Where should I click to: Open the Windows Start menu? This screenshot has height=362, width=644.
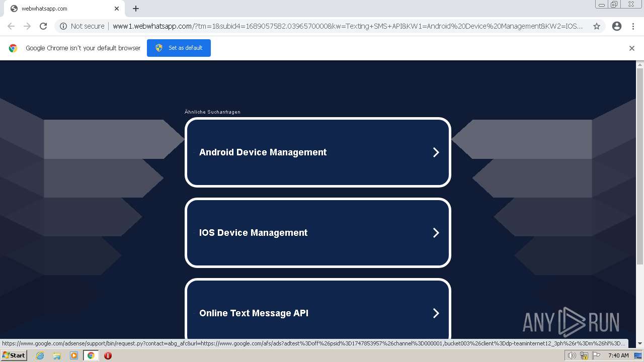tap(14, 355)
